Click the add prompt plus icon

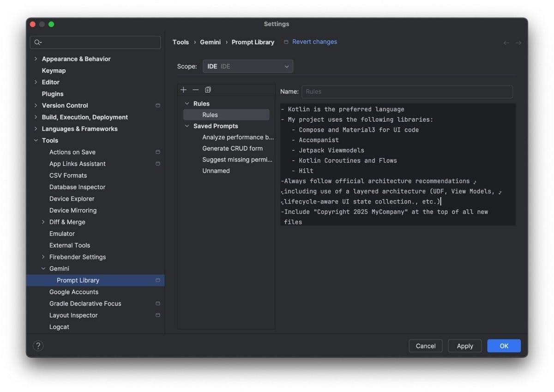(184, 90)
